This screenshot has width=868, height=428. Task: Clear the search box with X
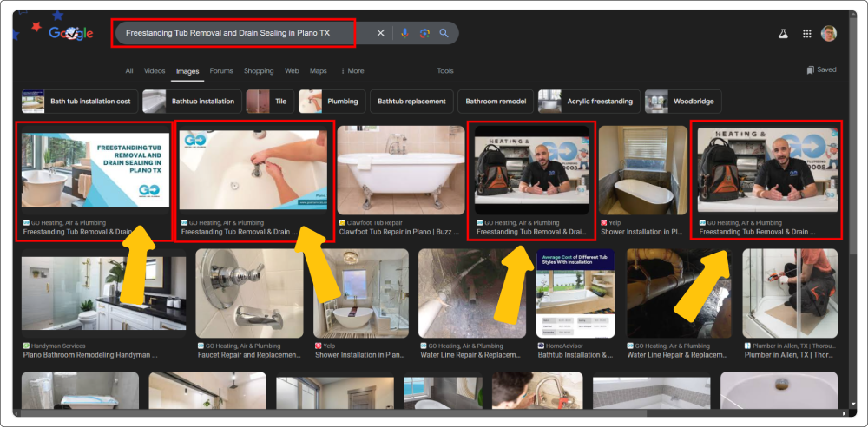tap(380, 33)
